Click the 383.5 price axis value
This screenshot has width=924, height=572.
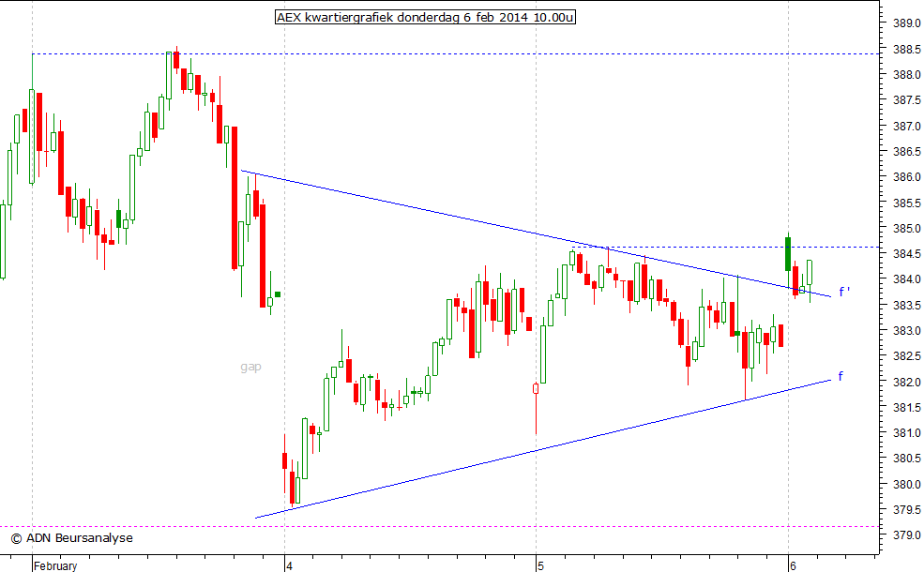click(x=906, y=305)
